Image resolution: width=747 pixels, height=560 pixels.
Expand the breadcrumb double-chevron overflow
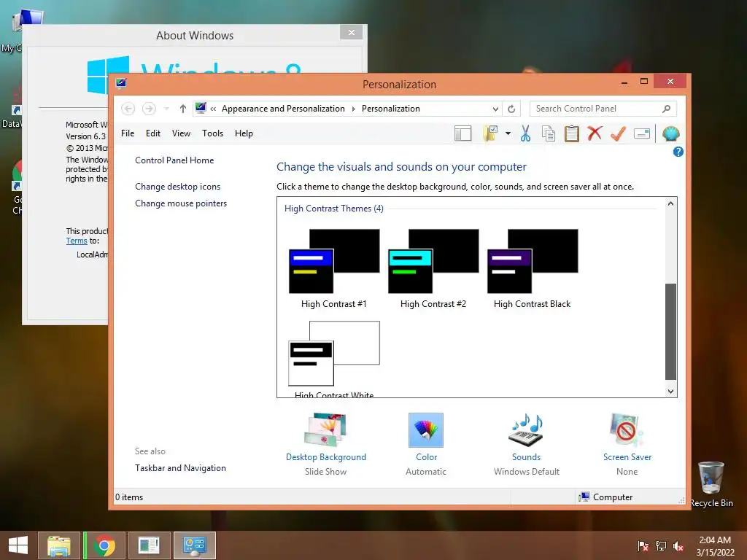pyautogui.click(x=214, y=109)
